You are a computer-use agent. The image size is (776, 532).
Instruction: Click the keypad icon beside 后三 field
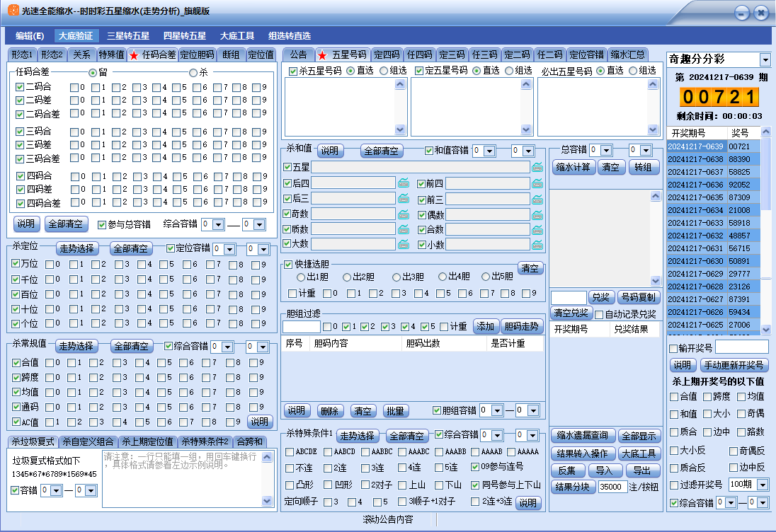click(404, 199)
